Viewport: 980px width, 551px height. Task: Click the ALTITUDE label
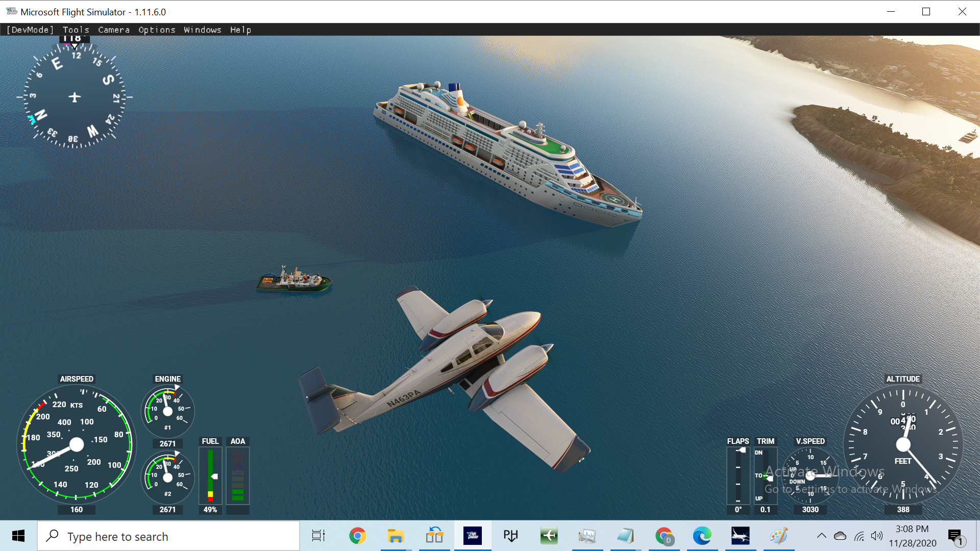903,379
